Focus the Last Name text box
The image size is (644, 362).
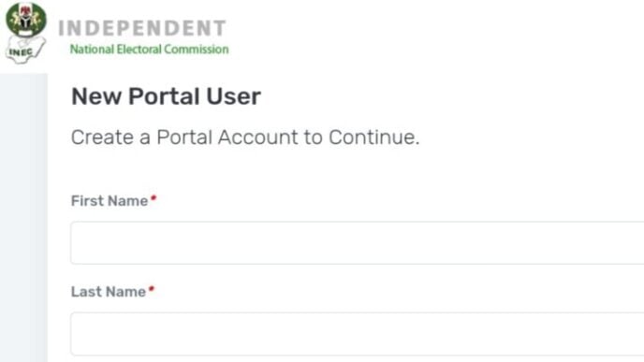coord(358,334)
